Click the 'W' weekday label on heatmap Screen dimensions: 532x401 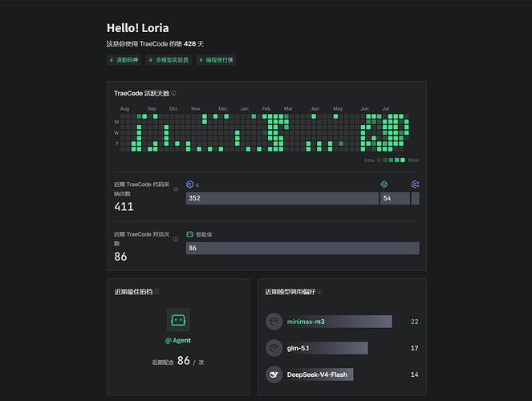(x=116, y=133)
